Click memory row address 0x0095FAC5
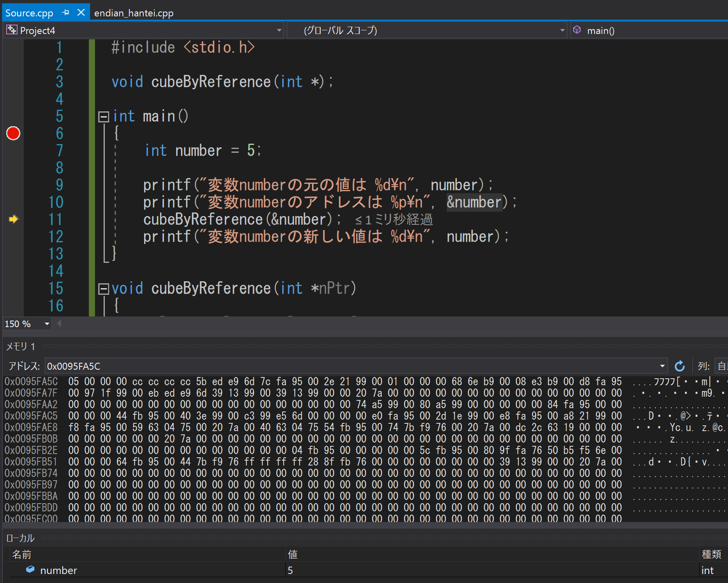 click(x=31, y=416)
